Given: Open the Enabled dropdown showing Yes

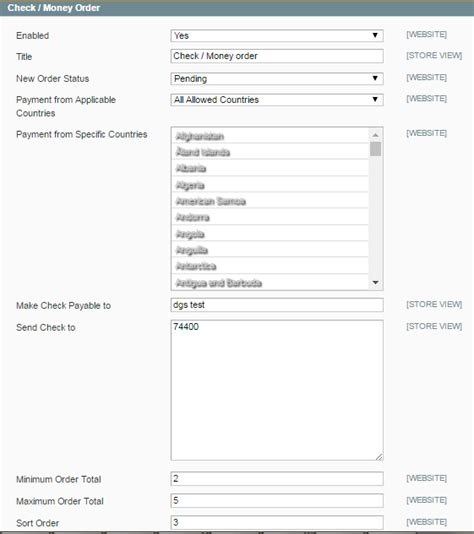Looking at the screenshot, I should (277, 36).
